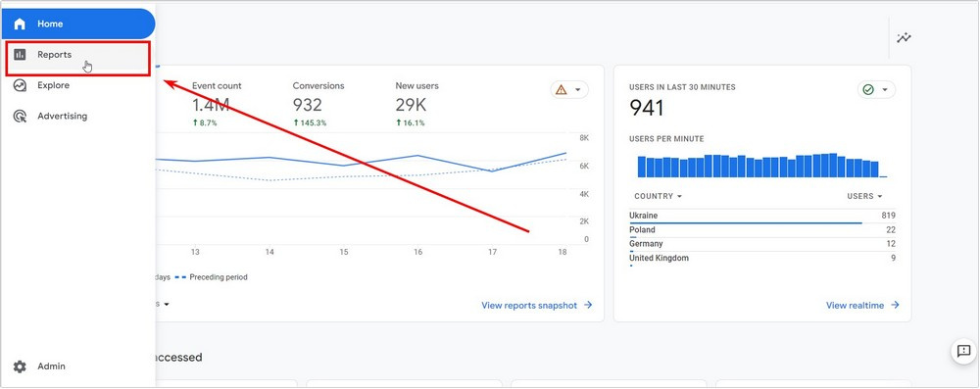Click the Explore icon in sidebar
This screenshot has height=389, width=980.
coord(20,85)
